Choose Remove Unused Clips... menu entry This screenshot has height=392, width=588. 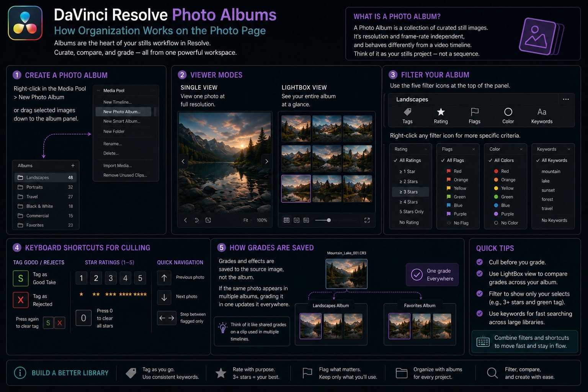pyautogui.click(x=125, y=175)
